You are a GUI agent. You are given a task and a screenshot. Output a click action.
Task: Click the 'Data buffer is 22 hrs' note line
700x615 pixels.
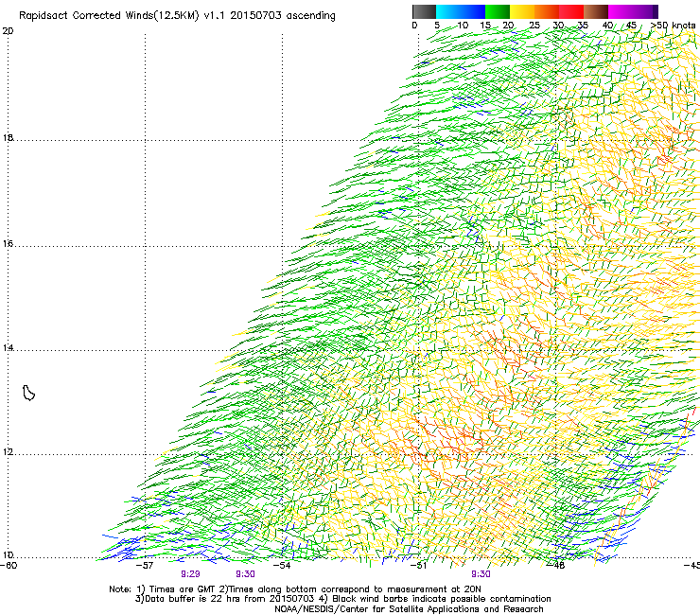pos(342,599)
